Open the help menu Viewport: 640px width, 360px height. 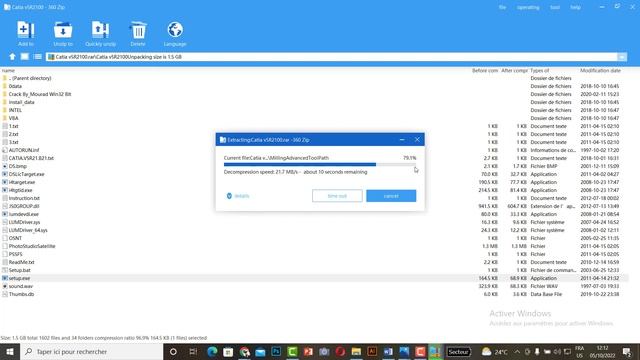576,7
